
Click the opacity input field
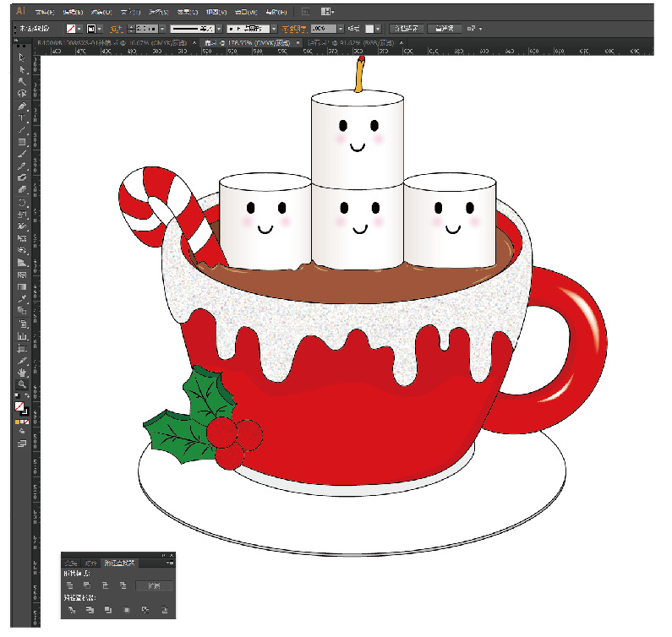click(x=322, y=29)
